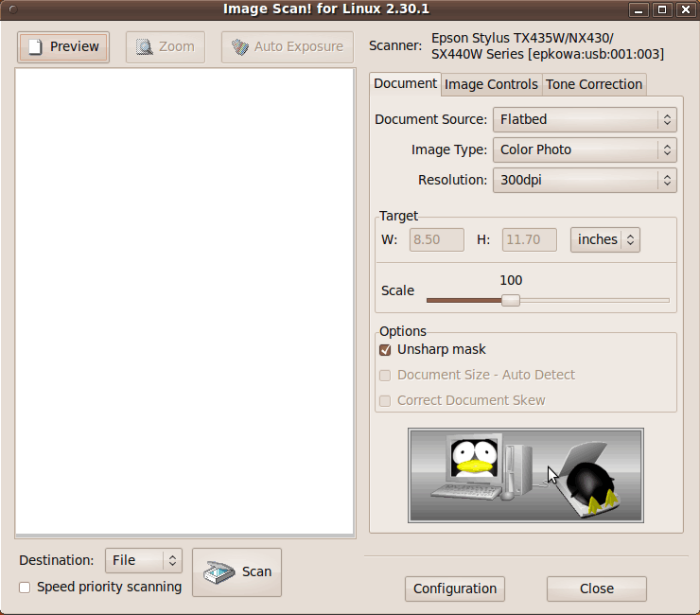This screenshot has width=700, height=615.
Task: Toggle the Correct Document Skew checkbox
Action: 385,400
